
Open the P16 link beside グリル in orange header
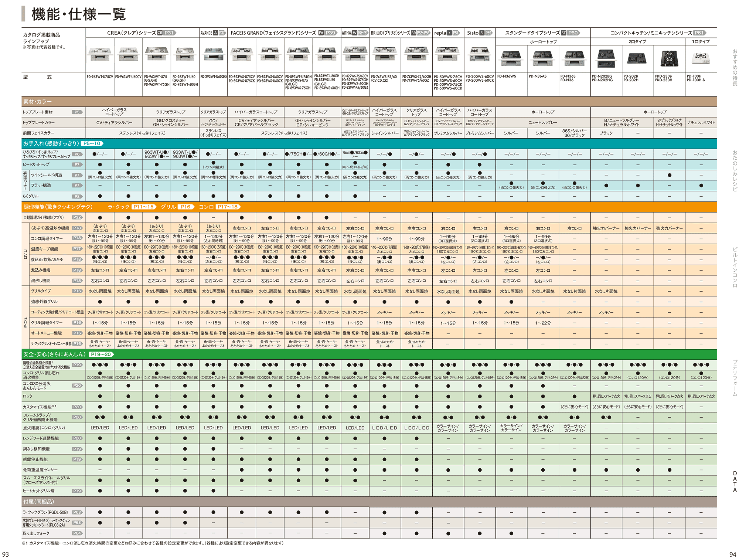(186, 207)
